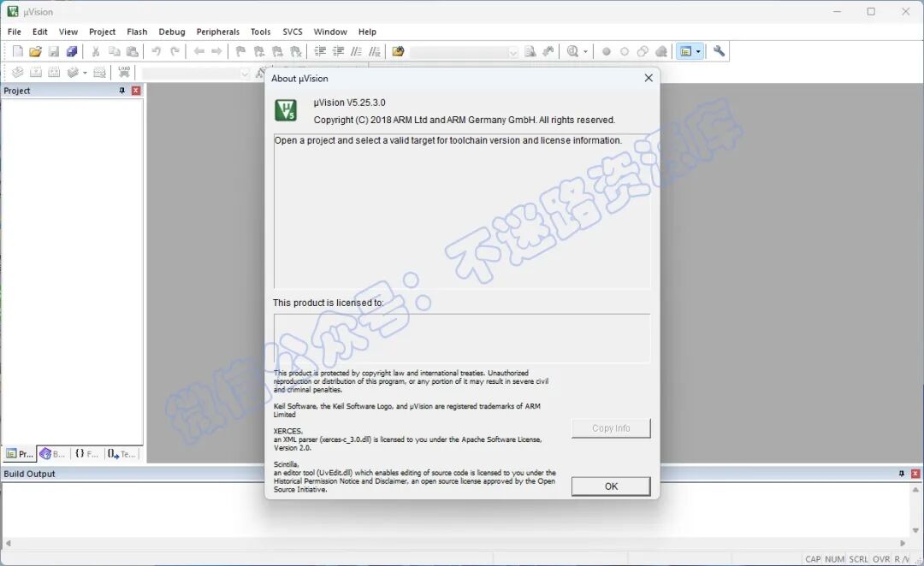The width and height of the screenshot is (924, 566).
Task: Click the Copy icon in toolbar
Action: click(x=115, y=52)
